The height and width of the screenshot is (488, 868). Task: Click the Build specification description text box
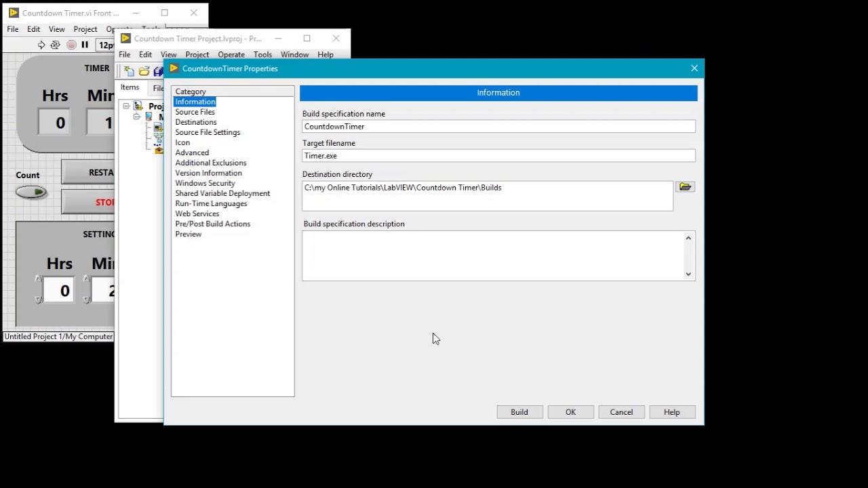pyautogui.click(x=493, y=256)
